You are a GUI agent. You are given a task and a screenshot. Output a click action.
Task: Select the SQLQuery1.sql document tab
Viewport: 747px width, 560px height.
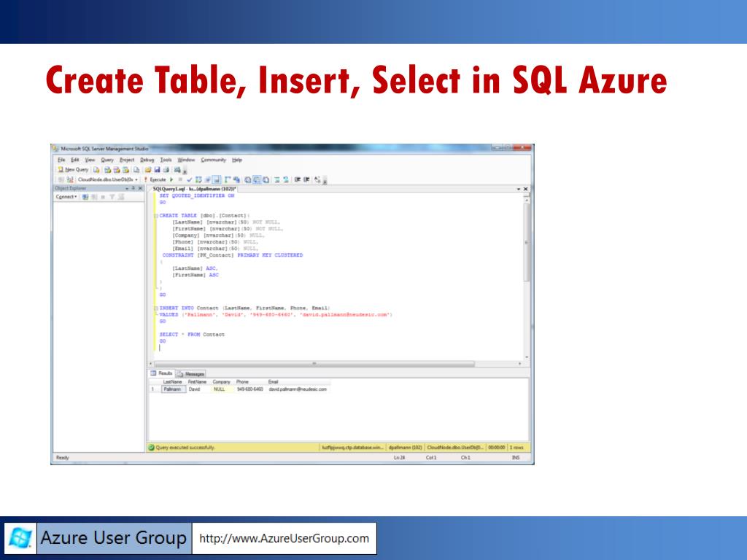pos(194,189)
